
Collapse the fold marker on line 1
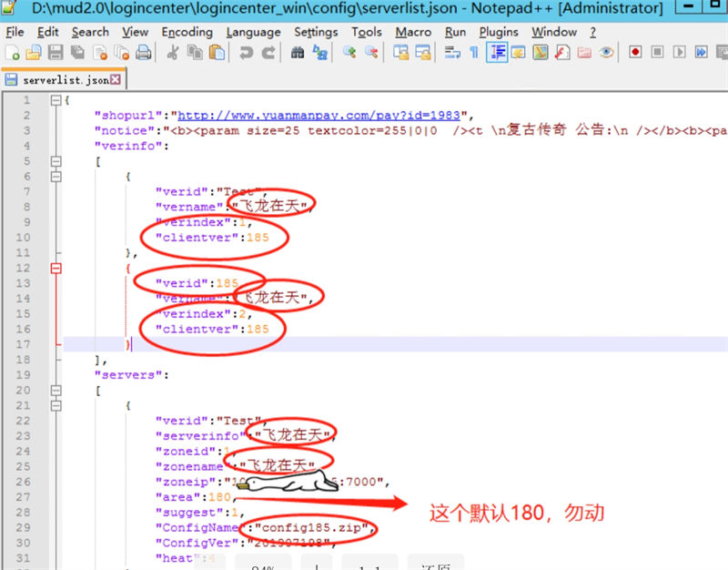[x=56, y=100]
